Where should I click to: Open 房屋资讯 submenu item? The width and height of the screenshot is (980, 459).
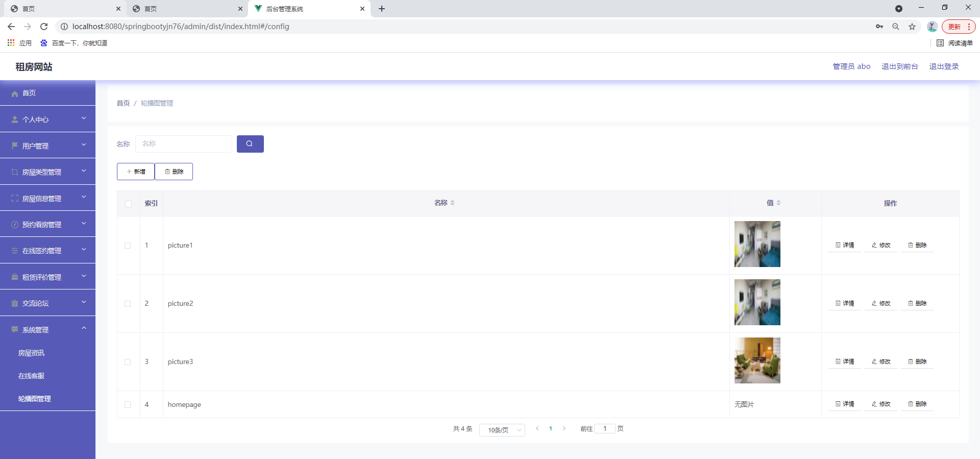pos(47,353)
